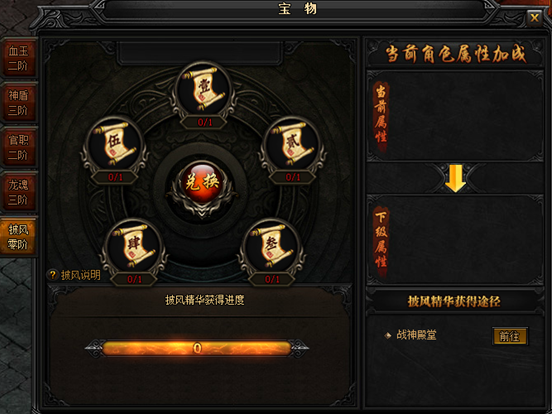This screenshot has width=552, height=415.
Task: Select the 披风 零阶 tab
Action: click(19, 237)
